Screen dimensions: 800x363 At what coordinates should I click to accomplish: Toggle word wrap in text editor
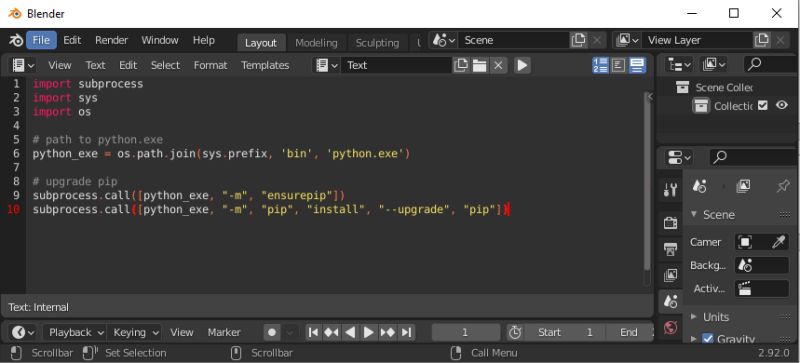click(618, 65)
